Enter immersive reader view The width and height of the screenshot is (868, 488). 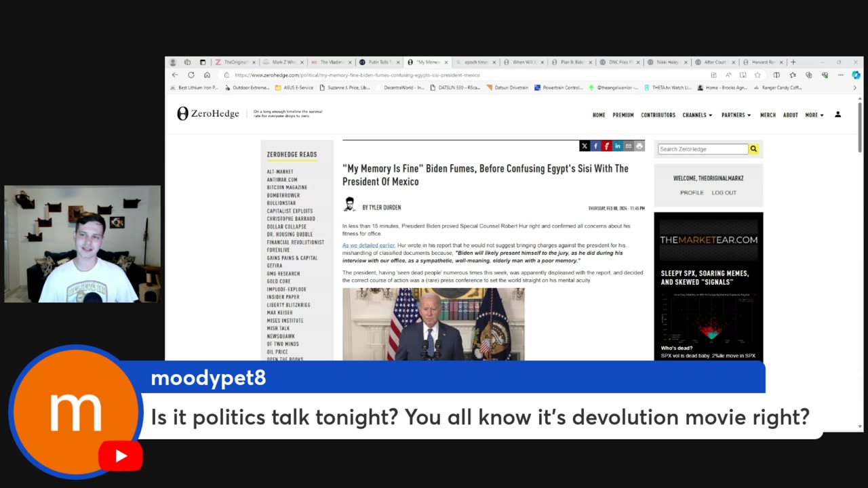[x=743, y=75]
